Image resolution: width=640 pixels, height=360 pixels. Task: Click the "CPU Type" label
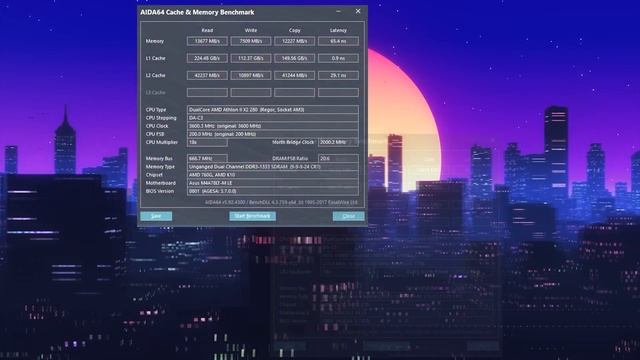(156, 110)
